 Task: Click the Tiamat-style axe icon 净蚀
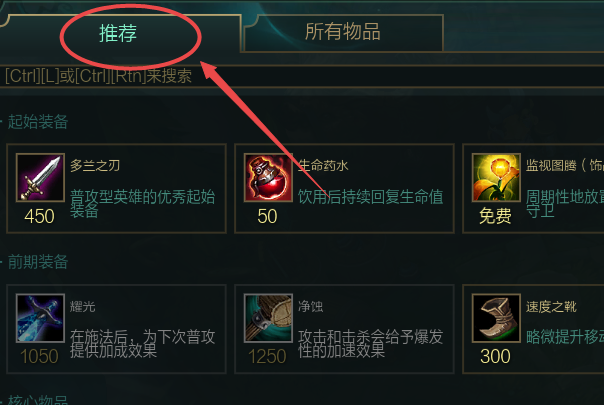[268, 318]
